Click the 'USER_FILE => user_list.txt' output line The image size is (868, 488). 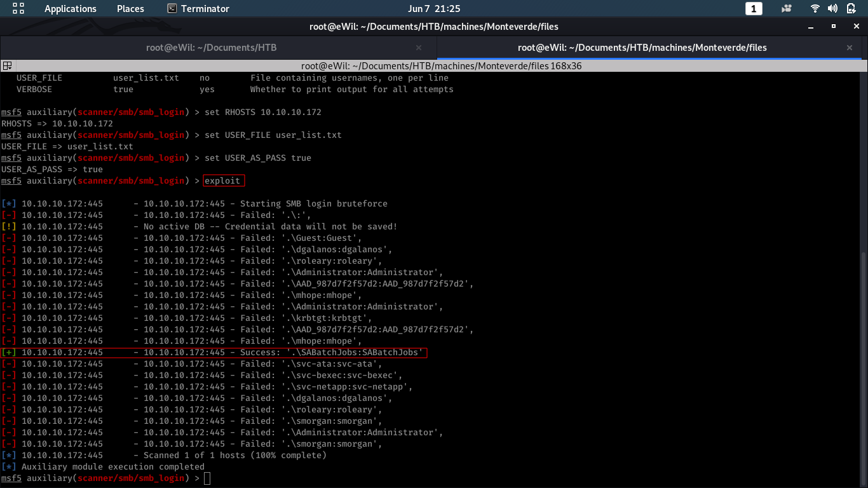point(67,147)
